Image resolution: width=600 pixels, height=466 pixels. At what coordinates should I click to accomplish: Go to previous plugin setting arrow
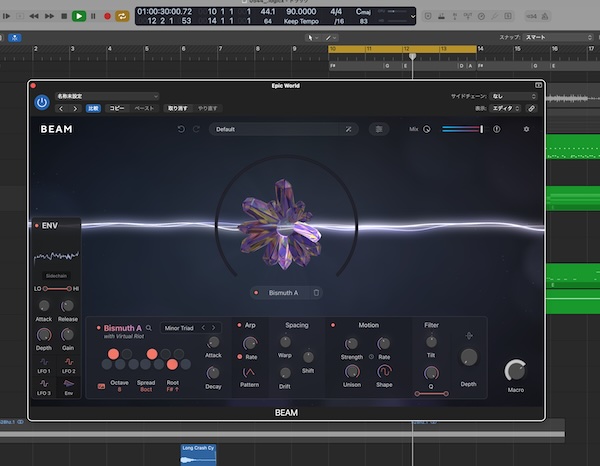pos(61,109)
